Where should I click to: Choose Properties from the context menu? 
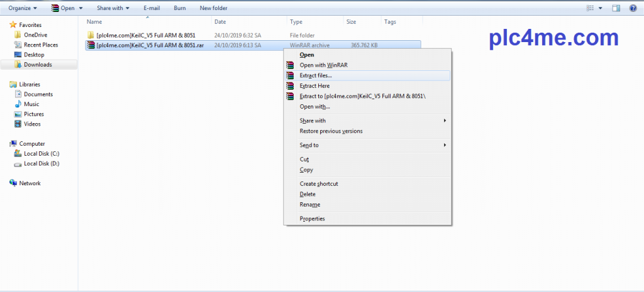pos(312,219)
